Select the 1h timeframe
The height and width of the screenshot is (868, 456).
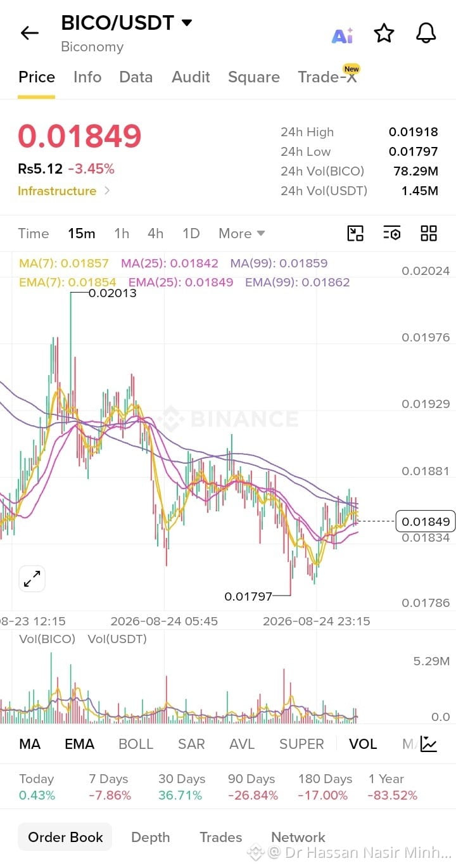[122, 233]
